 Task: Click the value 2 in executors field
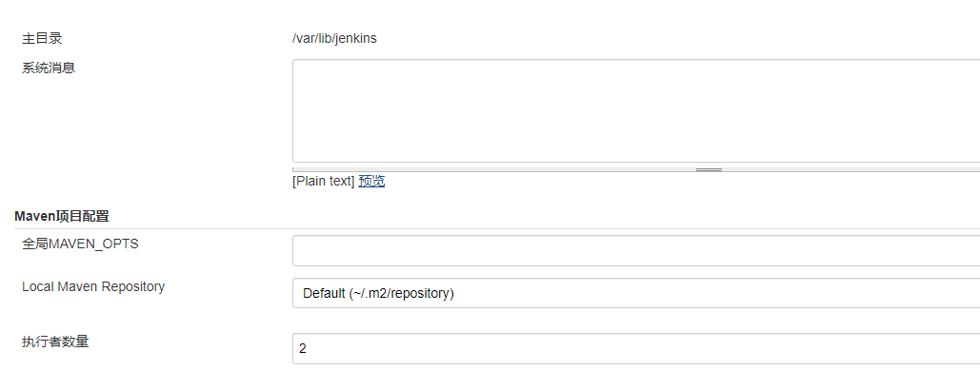click(x=303, y=348)
